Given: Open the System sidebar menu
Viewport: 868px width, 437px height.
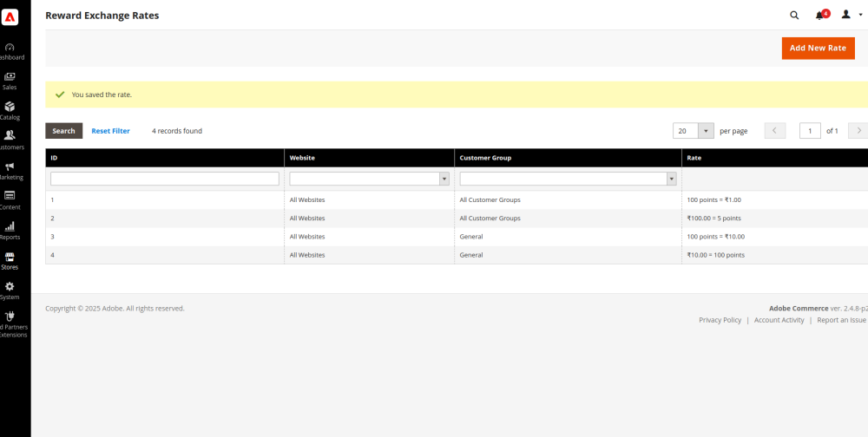Looking at the screenshot, I should coord(10,288).
